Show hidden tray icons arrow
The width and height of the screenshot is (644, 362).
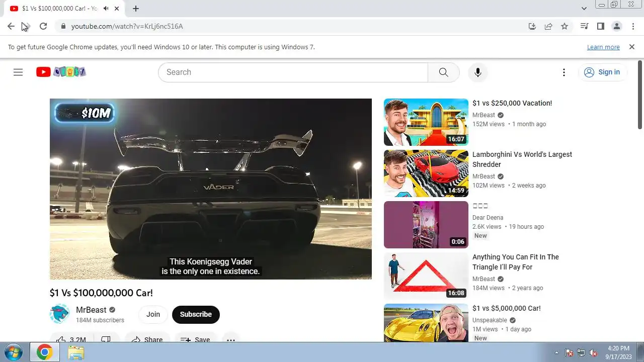556,352
